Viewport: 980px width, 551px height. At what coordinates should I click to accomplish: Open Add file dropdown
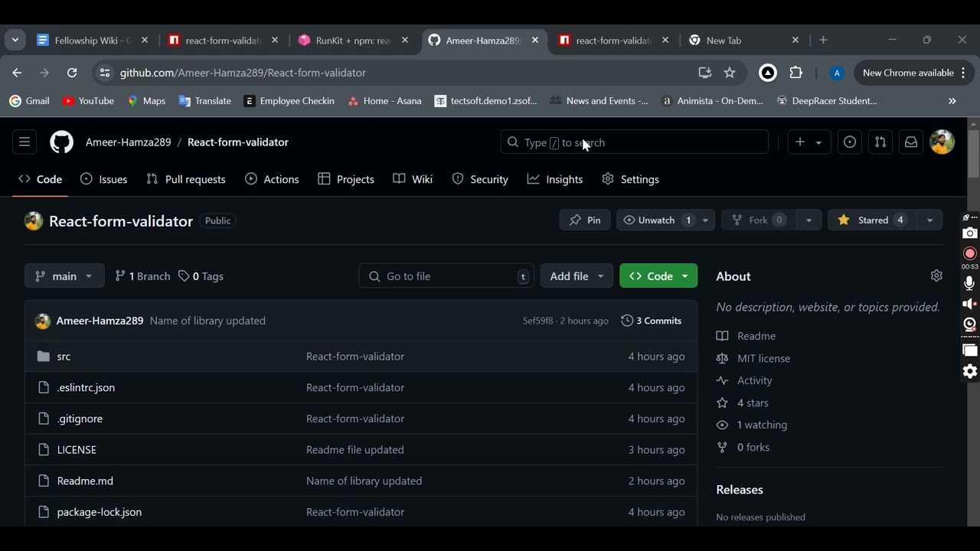click(x=577, y=276)
